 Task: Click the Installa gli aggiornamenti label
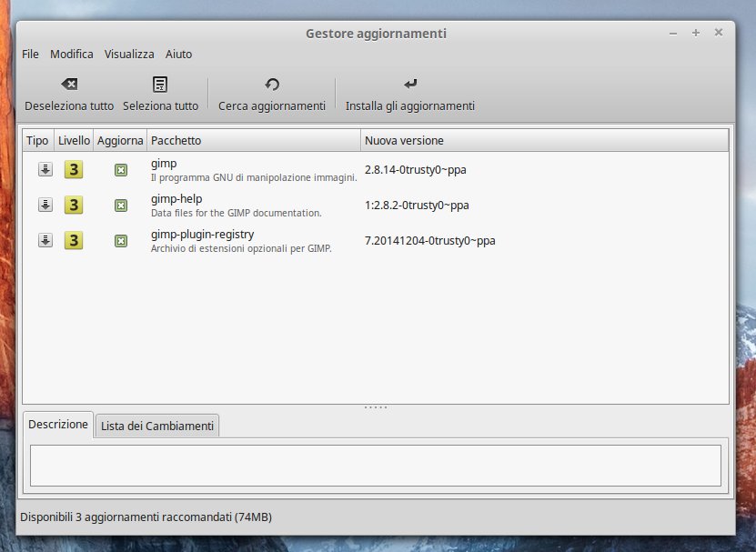click(410, 106)
